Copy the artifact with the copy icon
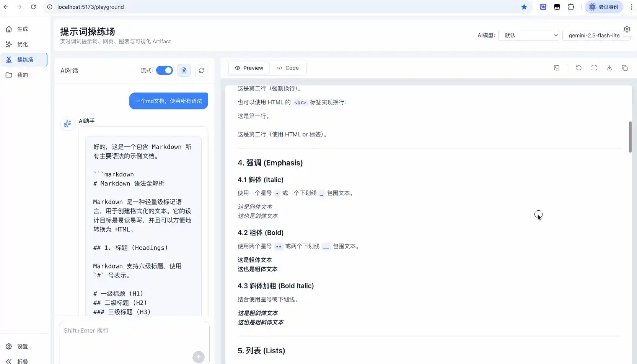637x364 pixels. pyautogui.click(x=625, y=68)
